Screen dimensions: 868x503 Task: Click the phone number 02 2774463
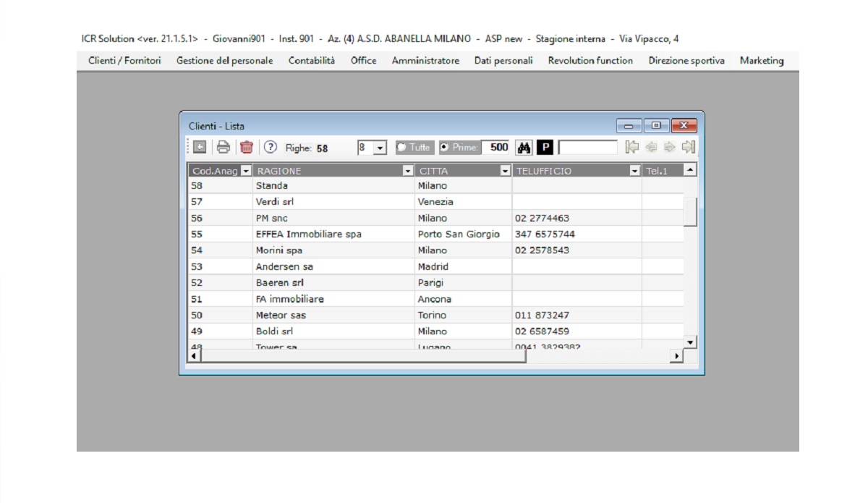(542, 218)
